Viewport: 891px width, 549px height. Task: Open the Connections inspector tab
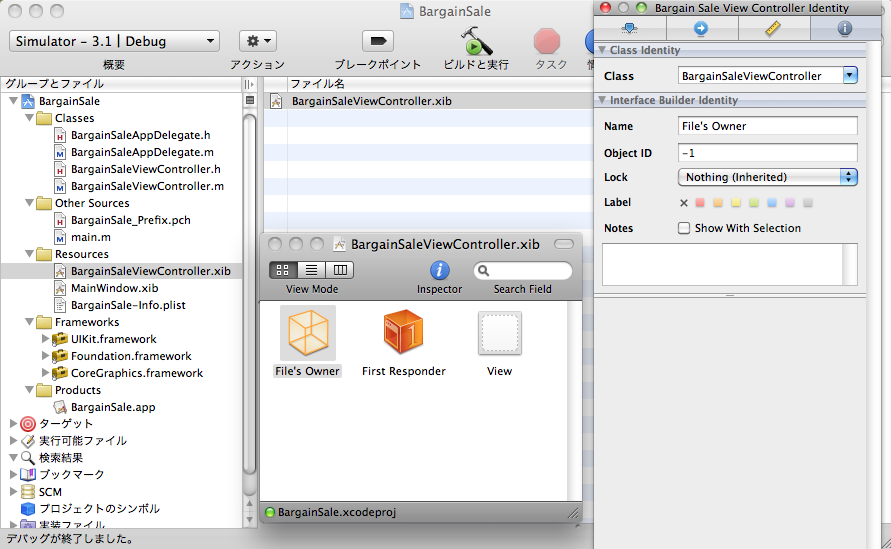701,28
